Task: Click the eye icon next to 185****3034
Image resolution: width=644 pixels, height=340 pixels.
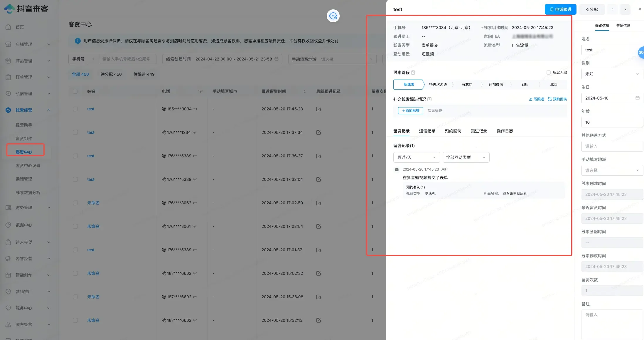Action: tap(195, 109)
